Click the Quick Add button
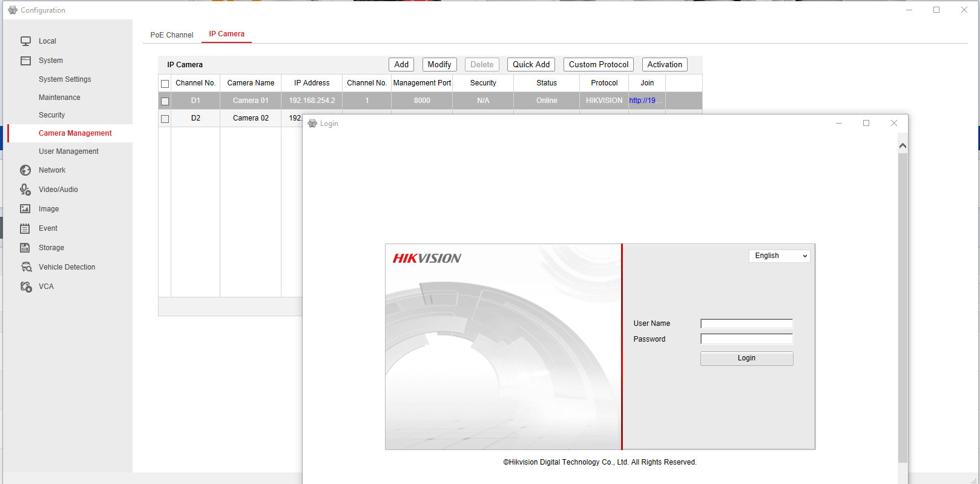This screenshot has width=980, height=484. point(531,65)
